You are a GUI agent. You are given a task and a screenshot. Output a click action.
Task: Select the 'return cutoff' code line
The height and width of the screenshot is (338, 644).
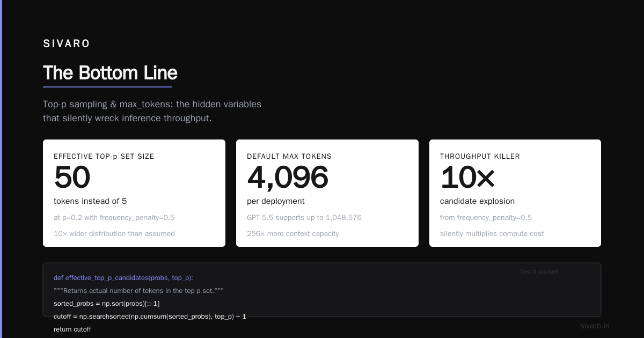click(x=72, y=329)
